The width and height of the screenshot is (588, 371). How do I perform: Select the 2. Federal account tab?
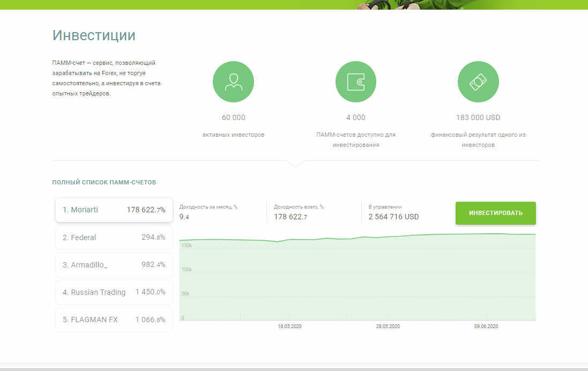(x=114, y=238)
